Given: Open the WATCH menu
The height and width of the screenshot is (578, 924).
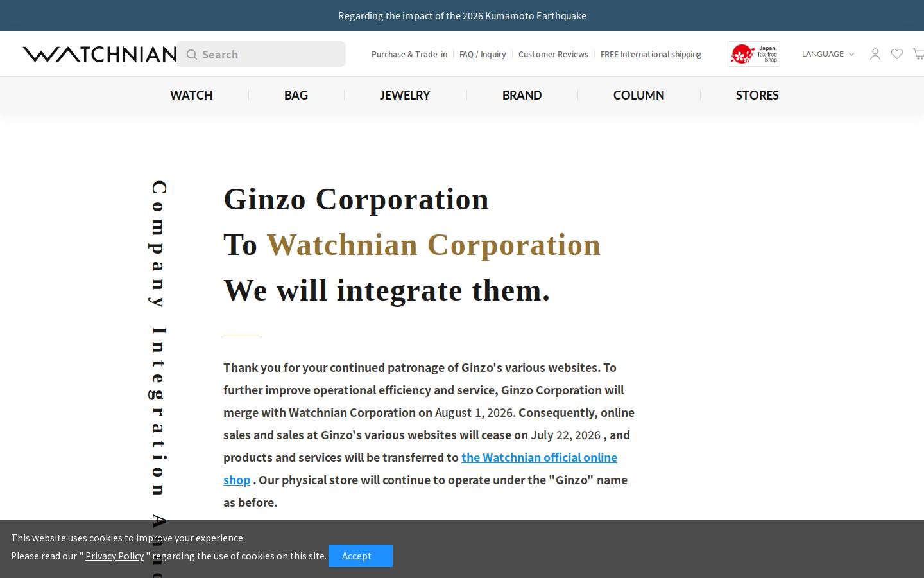Looking at the screenshot, I should click(191, 95).
